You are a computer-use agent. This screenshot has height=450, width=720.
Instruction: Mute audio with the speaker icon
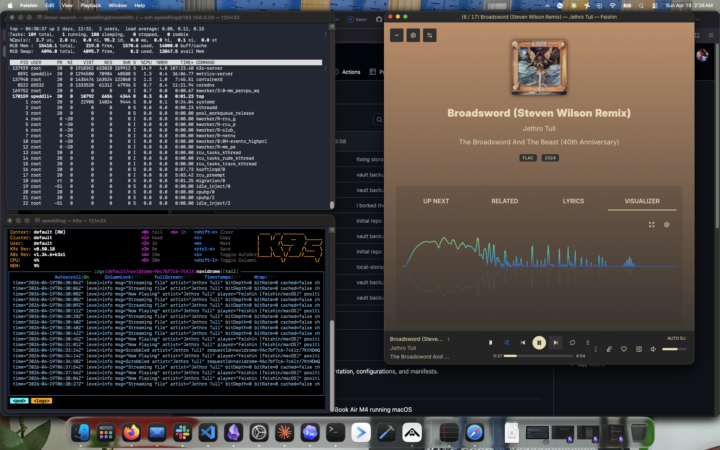[x=653, y=349]
